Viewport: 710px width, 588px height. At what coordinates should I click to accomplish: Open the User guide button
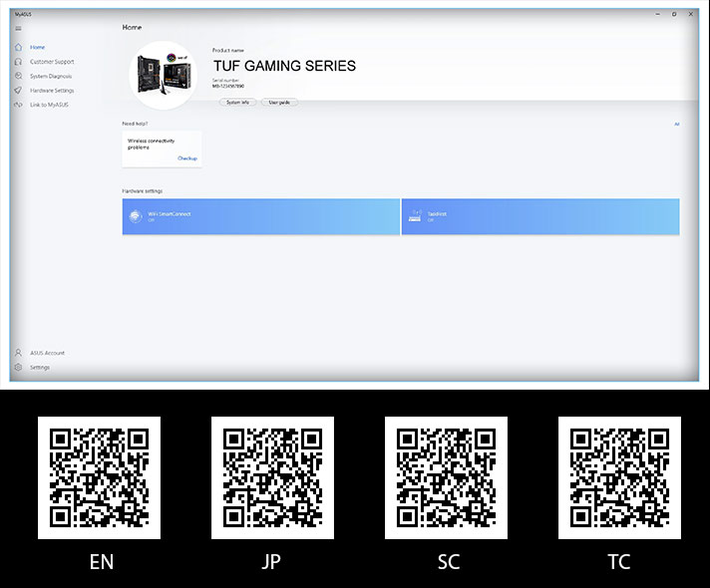click(279, 102)
